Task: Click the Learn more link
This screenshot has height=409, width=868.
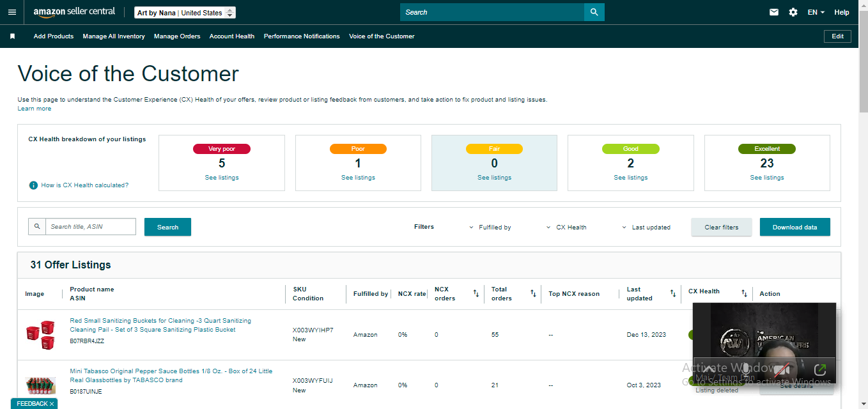Action: (35, 109)
